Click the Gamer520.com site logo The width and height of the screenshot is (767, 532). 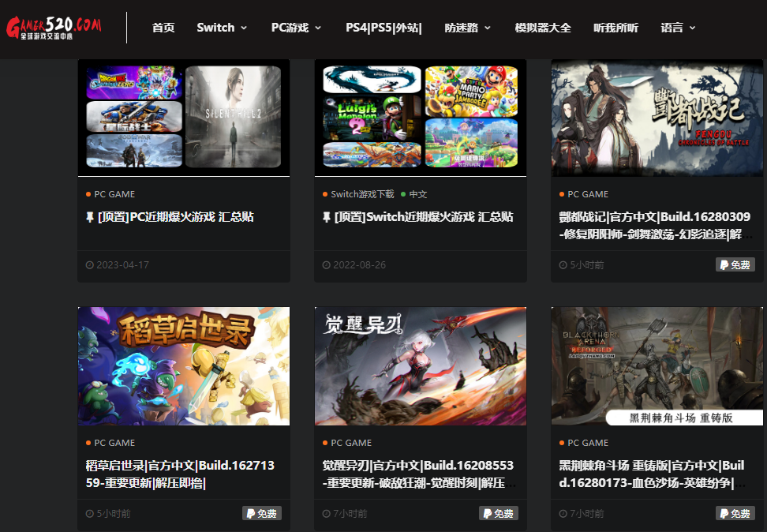click(54, 28)
